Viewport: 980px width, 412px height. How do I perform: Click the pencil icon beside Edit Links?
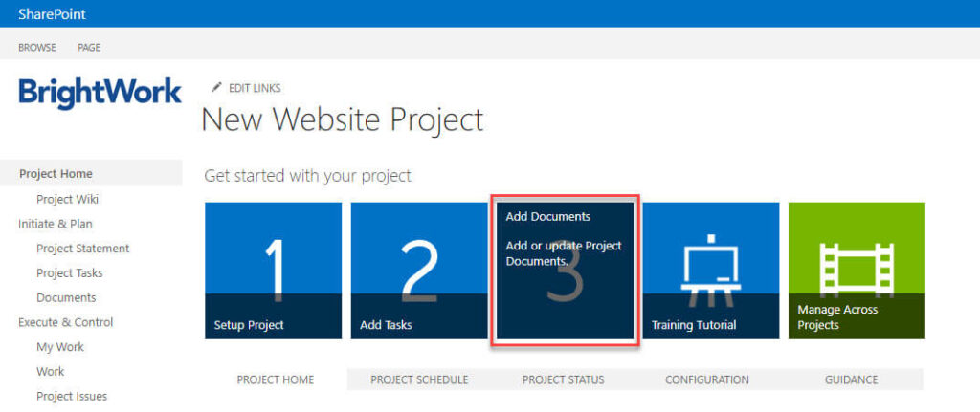pos(216,87)
